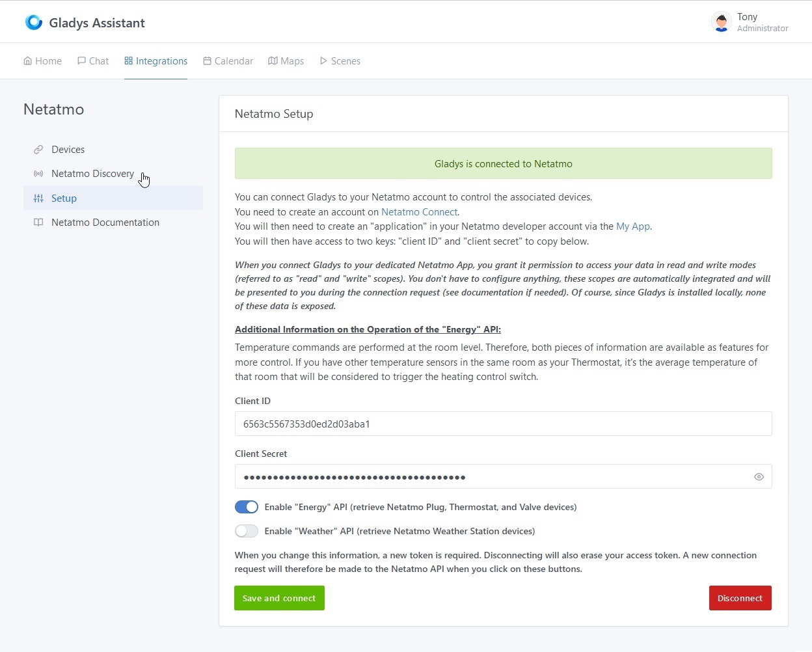Open the My App link
This screenshot has height=652, width=812.
(632, 226)
